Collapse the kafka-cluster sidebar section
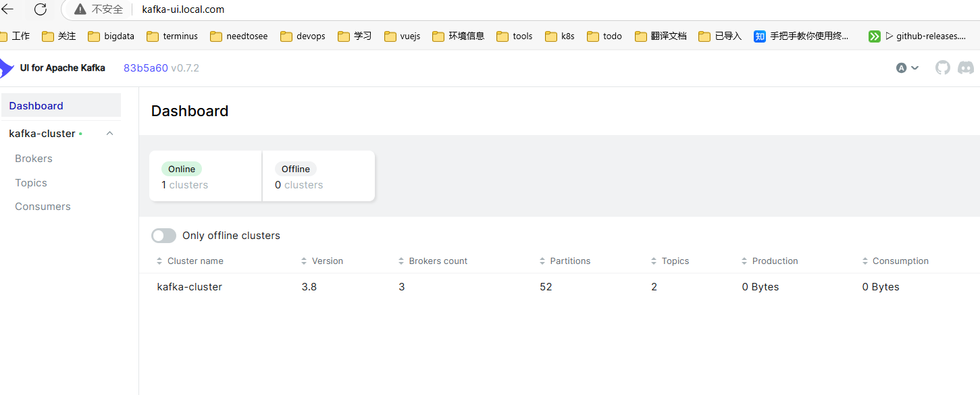 [x=110, y=133]
